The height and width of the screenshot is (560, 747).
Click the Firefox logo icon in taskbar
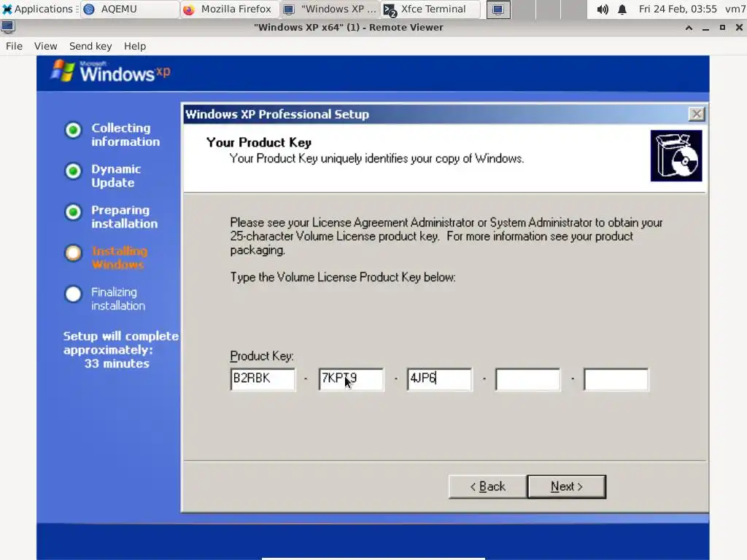pos(189,9)
